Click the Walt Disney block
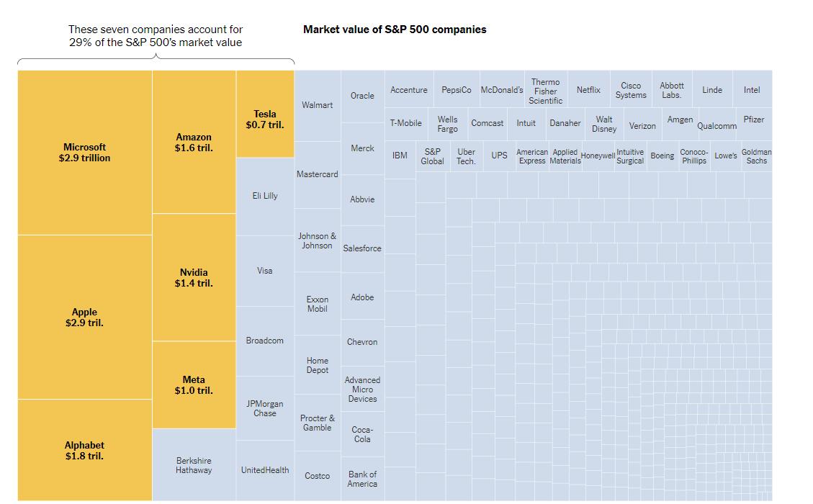The image size is (813, 504). tap(604, 124)
